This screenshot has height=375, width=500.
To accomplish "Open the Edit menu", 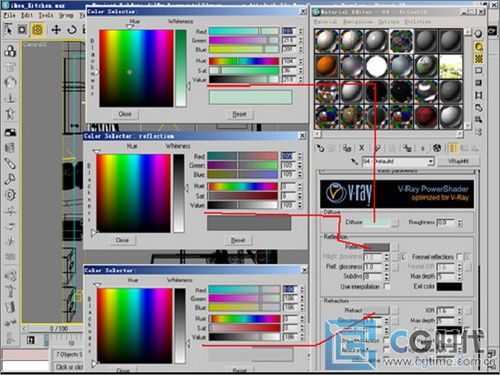I will point(27,15).
